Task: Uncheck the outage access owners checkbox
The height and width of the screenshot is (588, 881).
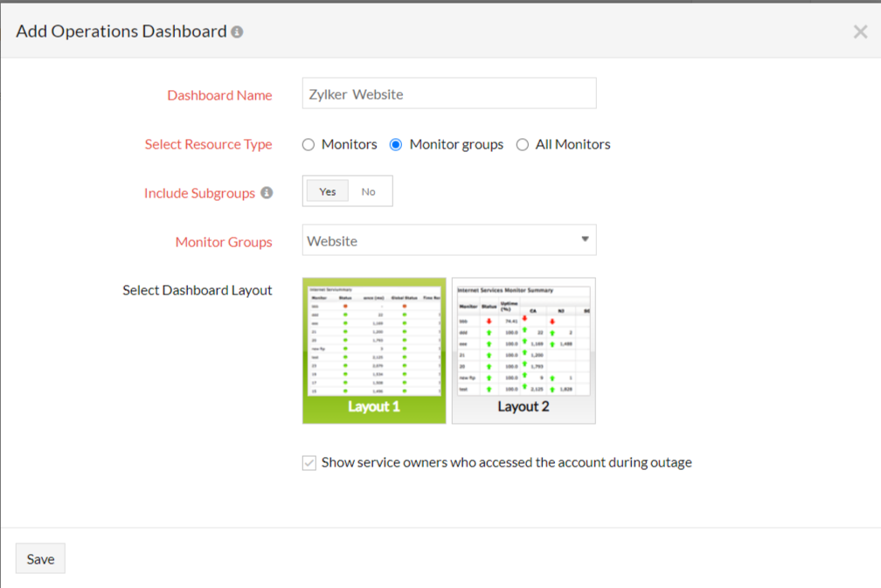Action: (309, 462)
